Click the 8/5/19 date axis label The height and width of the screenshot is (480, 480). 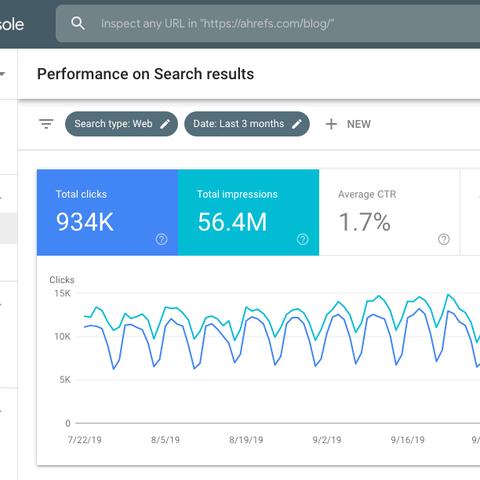(165, 440)
